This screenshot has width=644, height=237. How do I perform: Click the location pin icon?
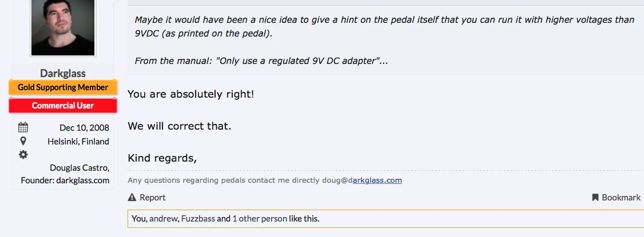(23, 140)
